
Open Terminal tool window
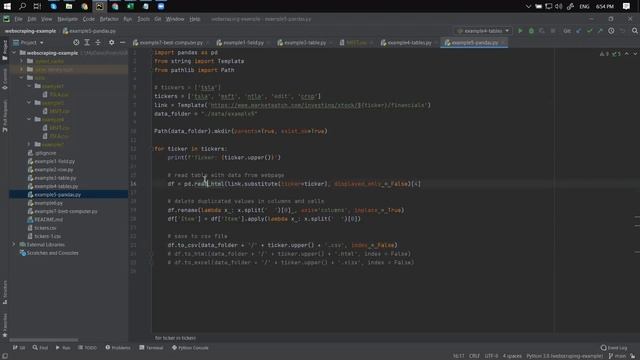coord(151,348)
